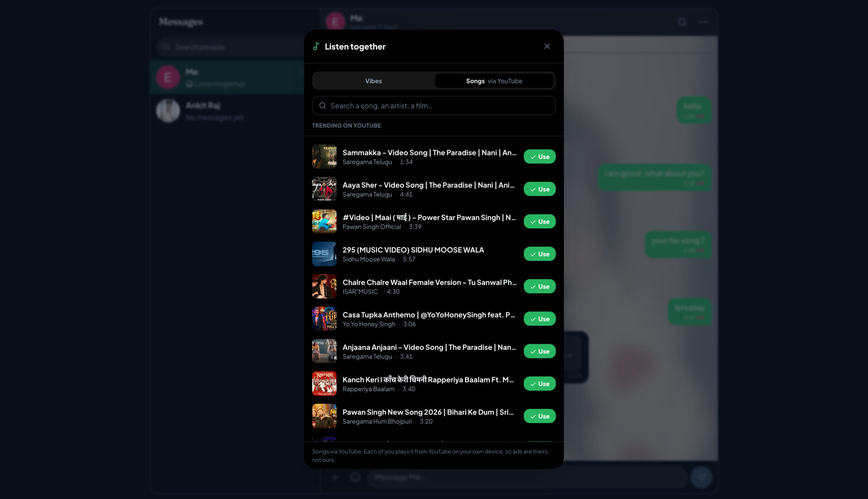
Task: Use the Anjaana Anjaani video song
Action: [540, 351]
